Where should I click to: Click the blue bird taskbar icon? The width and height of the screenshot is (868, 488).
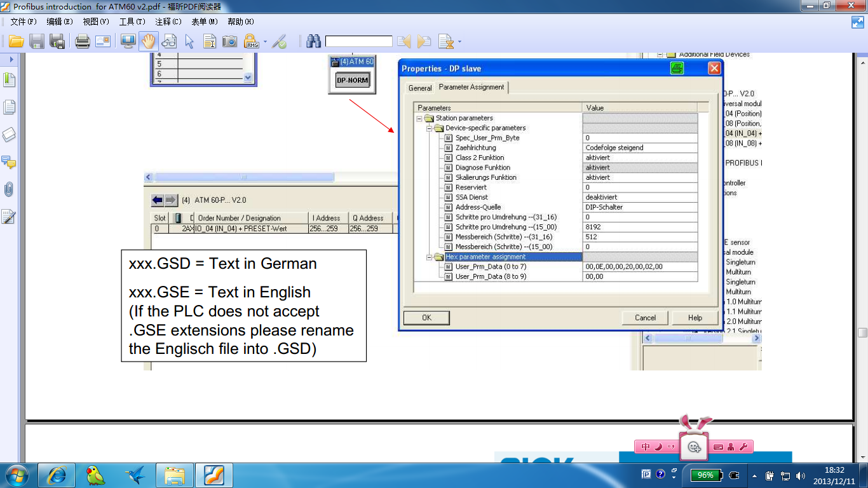tap(135, 475)
